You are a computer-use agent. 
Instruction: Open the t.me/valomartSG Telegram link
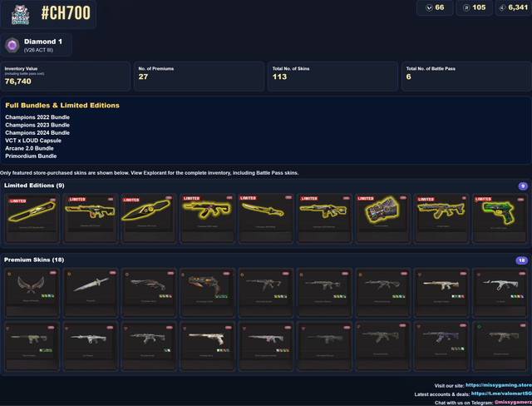point(501,394)
